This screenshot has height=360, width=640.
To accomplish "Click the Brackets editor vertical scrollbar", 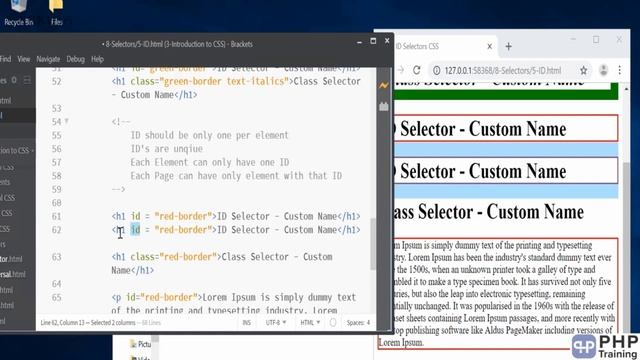I will (x=373, y=244).
